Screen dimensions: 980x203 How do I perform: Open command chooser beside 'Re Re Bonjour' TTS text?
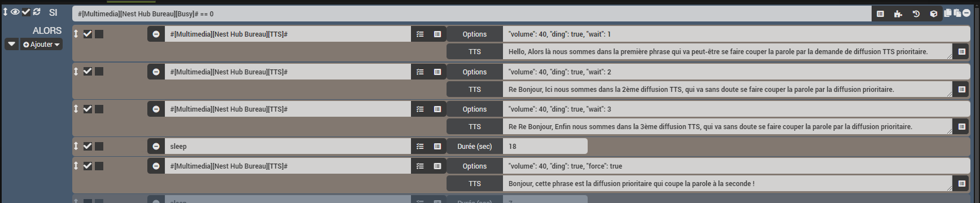coord(962,127)
